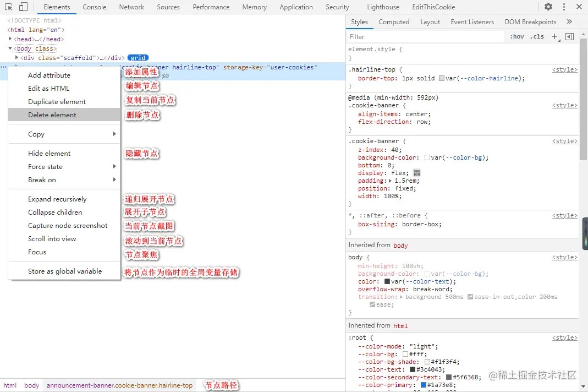Open the Security tab

point(337,7)
